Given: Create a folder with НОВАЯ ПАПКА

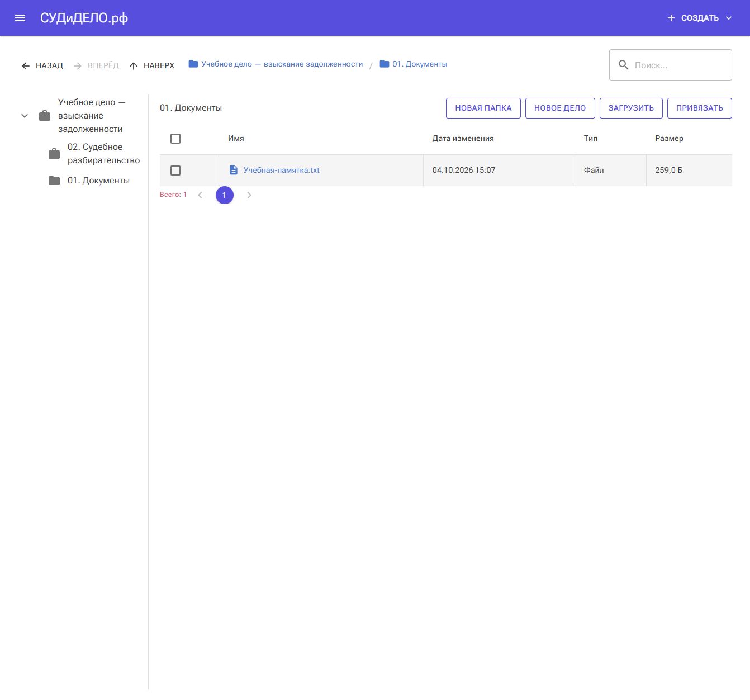Looking at the screenshot, I should pos(483,108).
